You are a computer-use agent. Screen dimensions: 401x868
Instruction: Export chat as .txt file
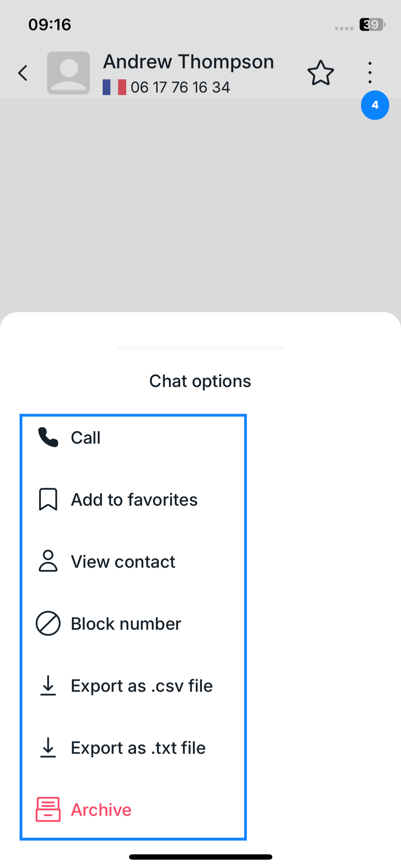(138, 748)
